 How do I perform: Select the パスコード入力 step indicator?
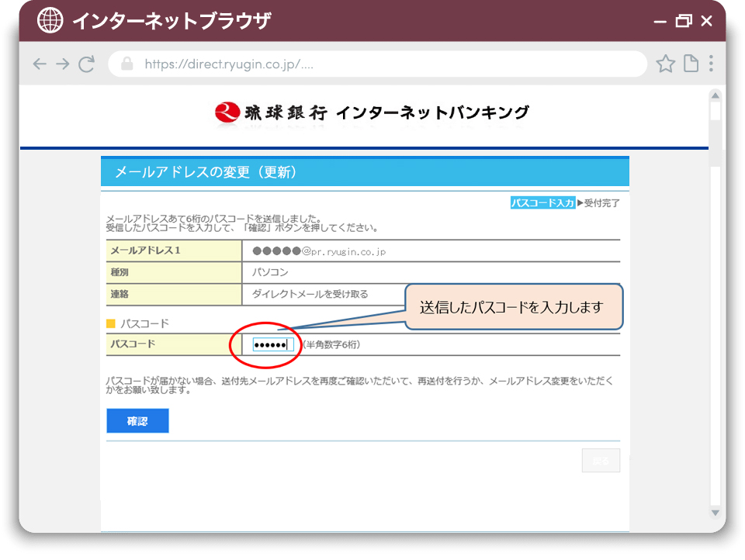tap(542, 203)
